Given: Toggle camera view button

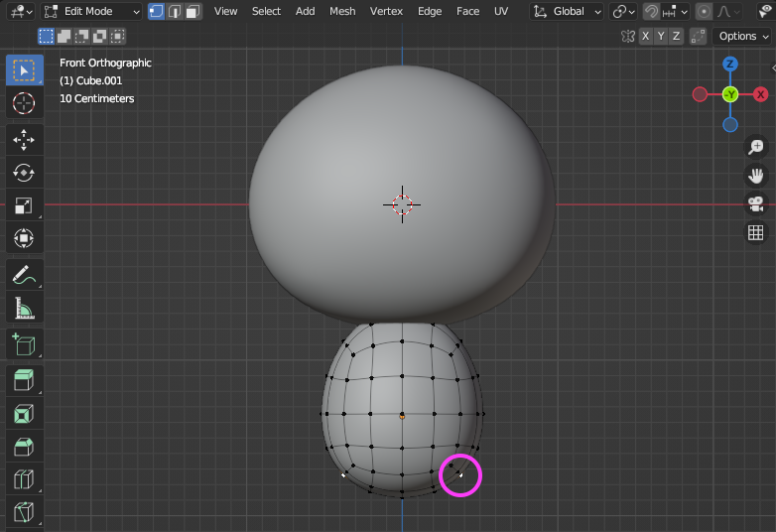Looking at the screenshot, I should 755,204.
